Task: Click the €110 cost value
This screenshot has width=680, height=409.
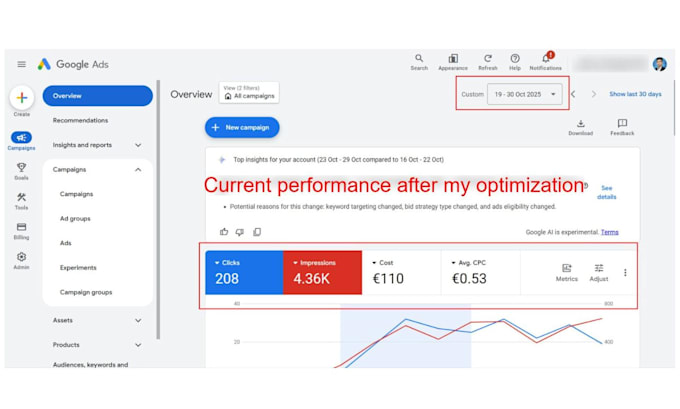Action: (388, 278)
